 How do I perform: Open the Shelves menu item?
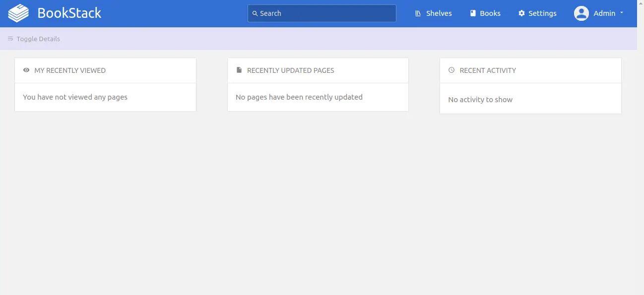click(x=434, y=13)
